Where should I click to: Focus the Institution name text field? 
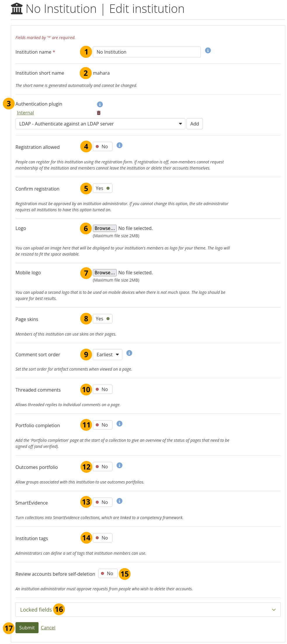[x=147, y=52]
